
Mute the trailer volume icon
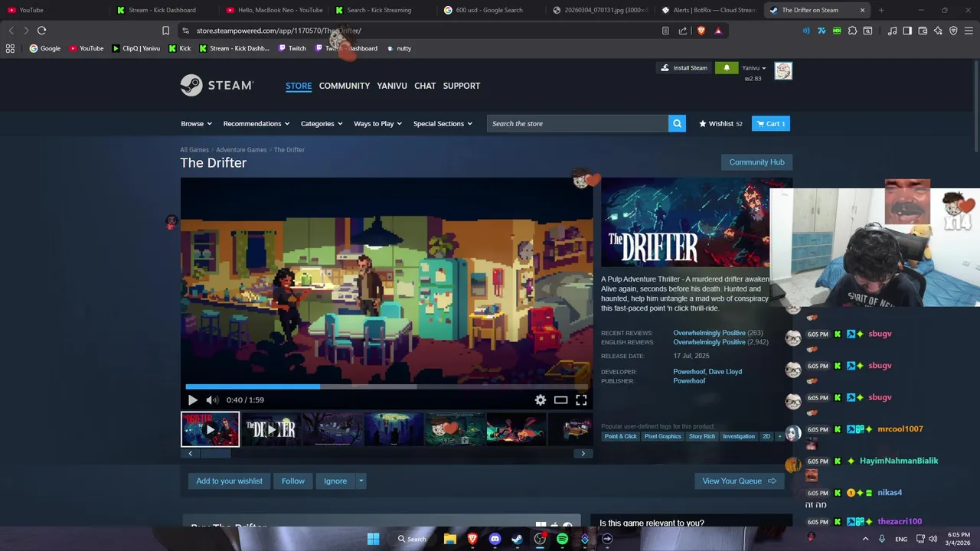pyautogui.click(x=212, y=399)
